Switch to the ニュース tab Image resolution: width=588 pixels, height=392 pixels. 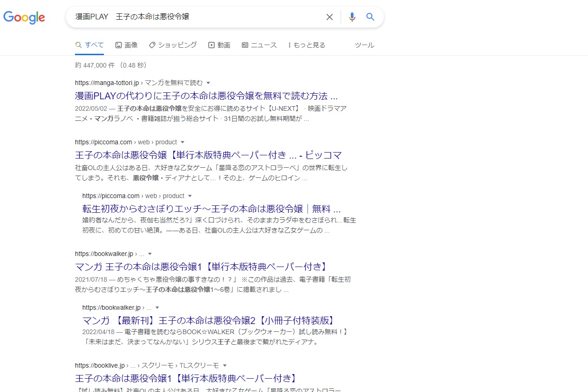pos(259,45)
